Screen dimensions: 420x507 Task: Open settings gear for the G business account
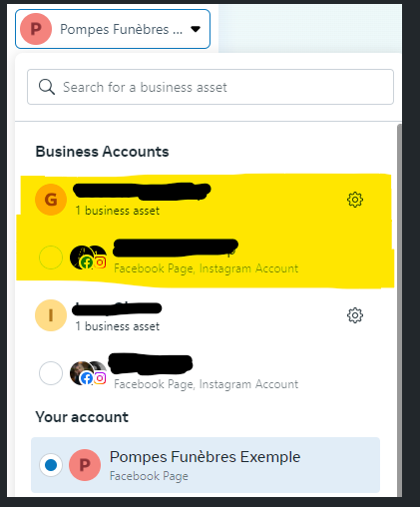355,200
